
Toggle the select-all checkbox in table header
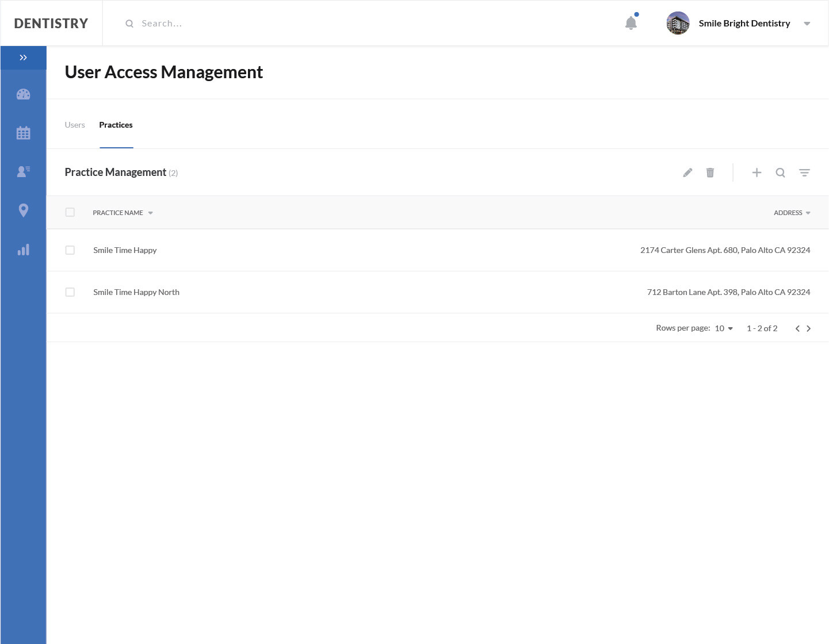[70, 212]
